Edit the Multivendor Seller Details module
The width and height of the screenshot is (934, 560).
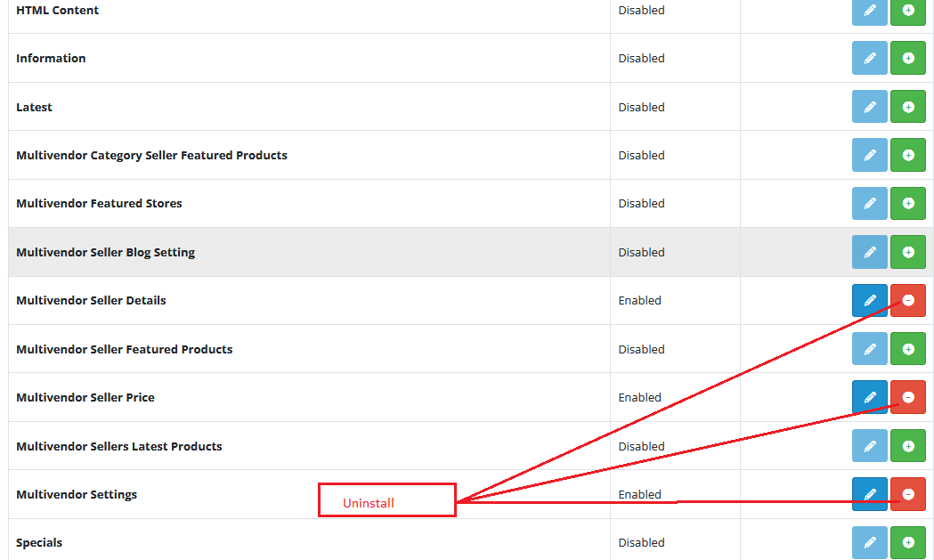pyautogui.click(x=869, y=300)
